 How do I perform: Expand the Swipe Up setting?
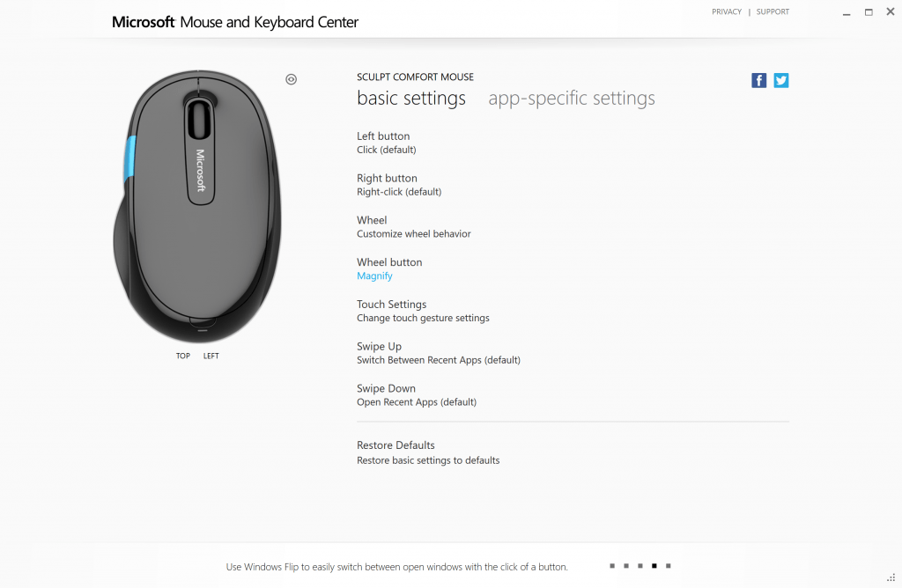pos(379,353)
